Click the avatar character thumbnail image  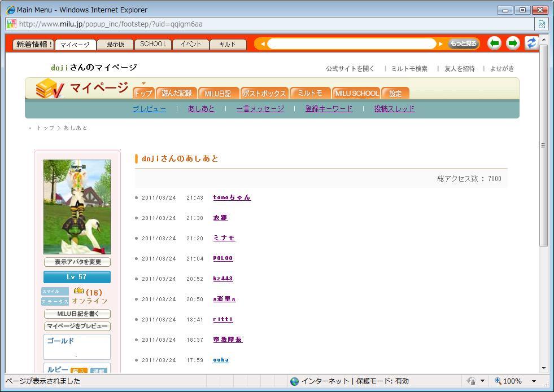pyautogui.click(x=77, y=207)
